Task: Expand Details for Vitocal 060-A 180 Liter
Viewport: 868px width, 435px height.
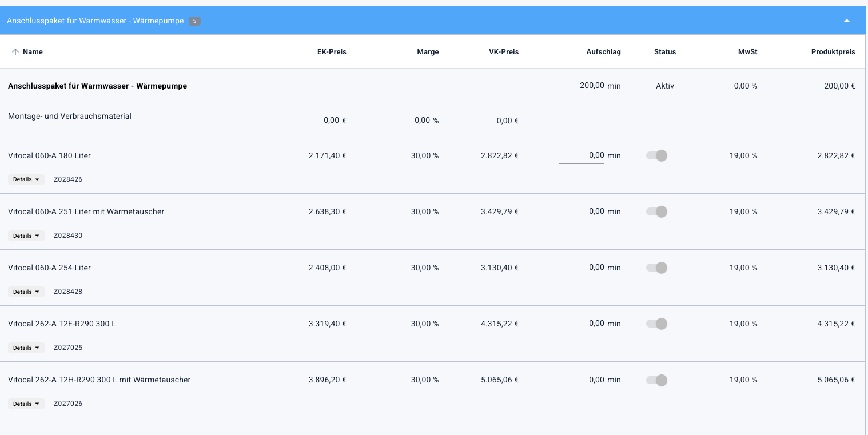Action: (26, 179)
